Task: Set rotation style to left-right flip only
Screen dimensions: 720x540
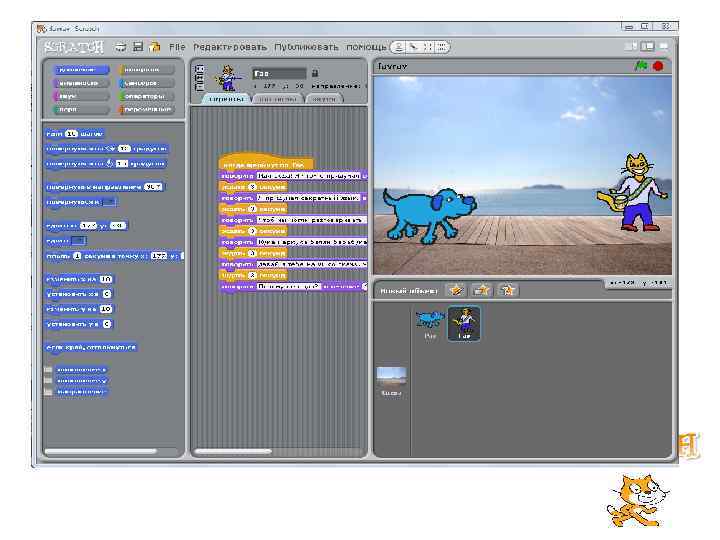Action: (200, 78)
